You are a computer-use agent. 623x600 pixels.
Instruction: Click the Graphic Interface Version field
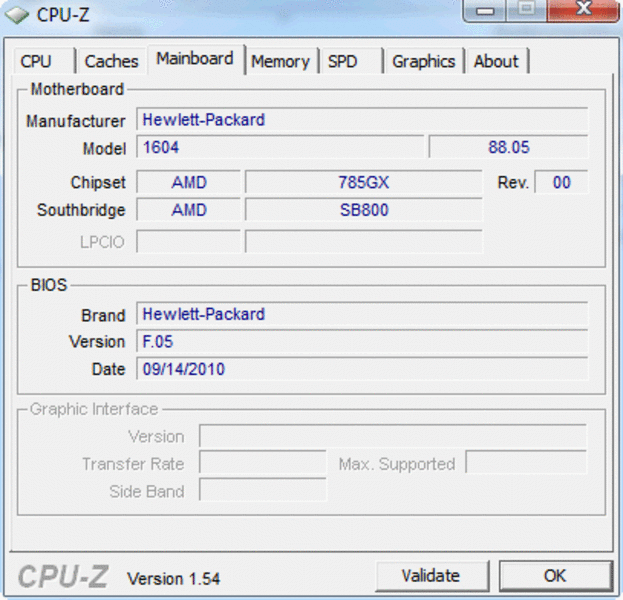(393, 436)
